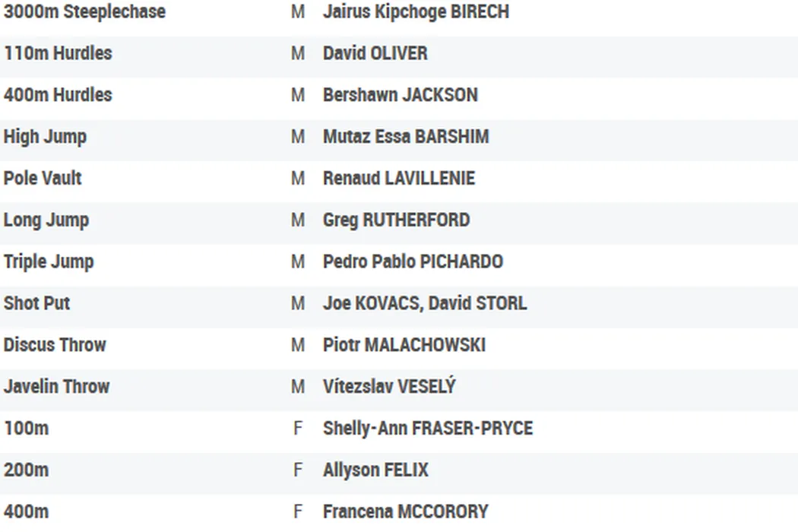Open David OLIVER's athlete link
Viewport: 798px width, 532px height.
[x=375, y=54]
